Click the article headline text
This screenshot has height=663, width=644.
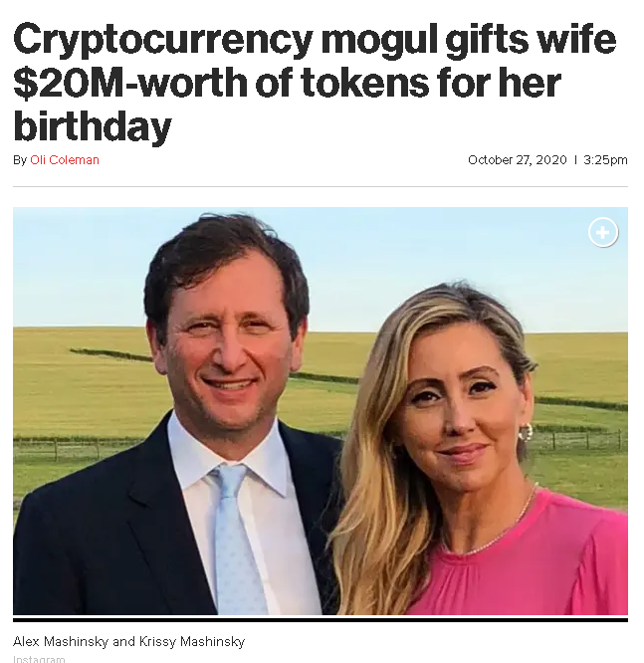pyautogui.click(x=315, y=83)
